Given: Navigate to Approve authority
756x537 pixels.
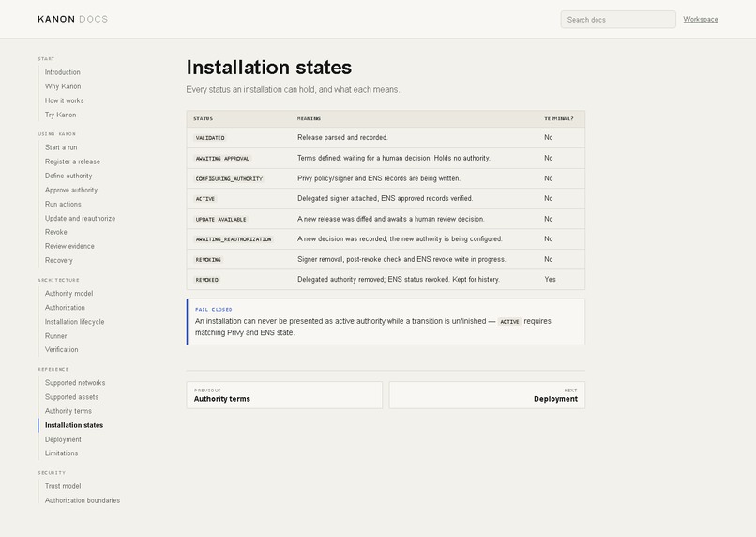Looking at the screenshot, I should (71, 190).
